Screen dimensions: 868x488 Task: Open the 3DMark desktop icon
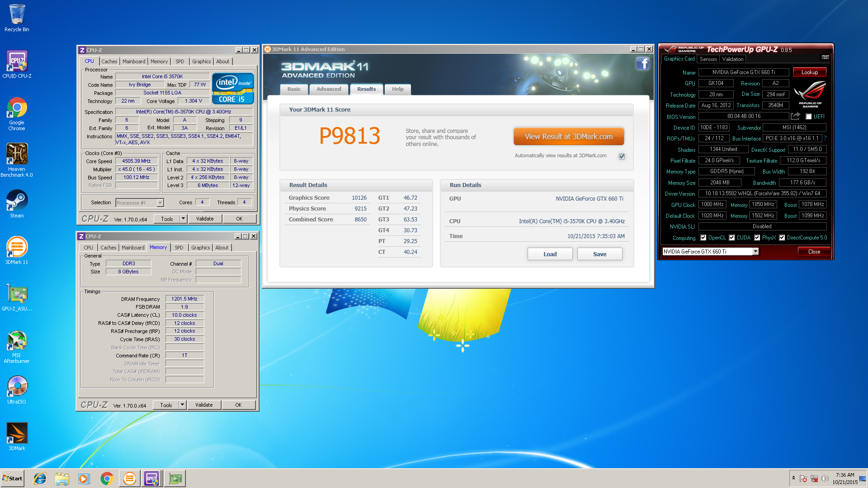click(17, 436)
